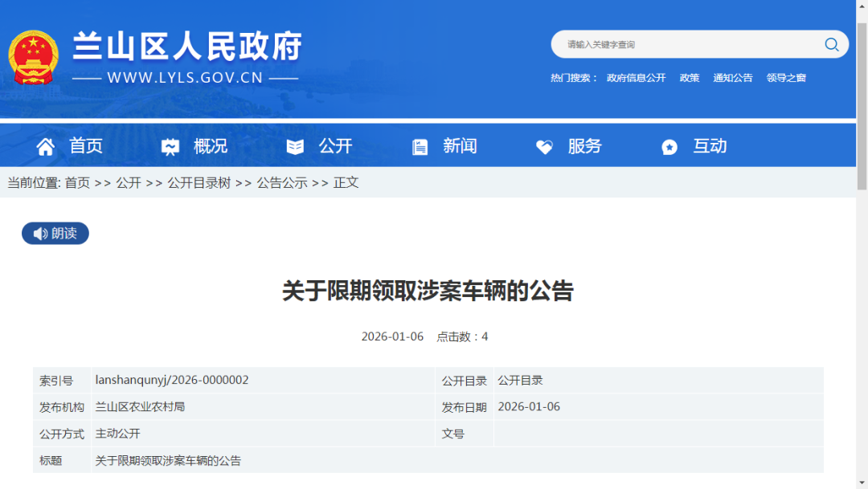Open the 新闻 navigation menu
This screenshot has width=868, height=489.
[x=460, y=146]
